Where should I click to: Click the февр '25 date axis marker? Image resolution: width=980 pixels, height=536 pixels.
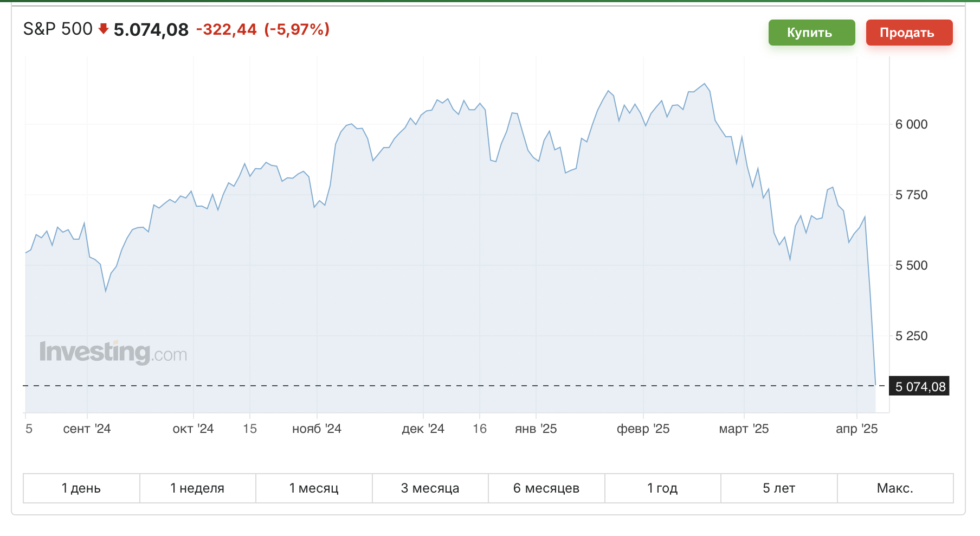643,429
